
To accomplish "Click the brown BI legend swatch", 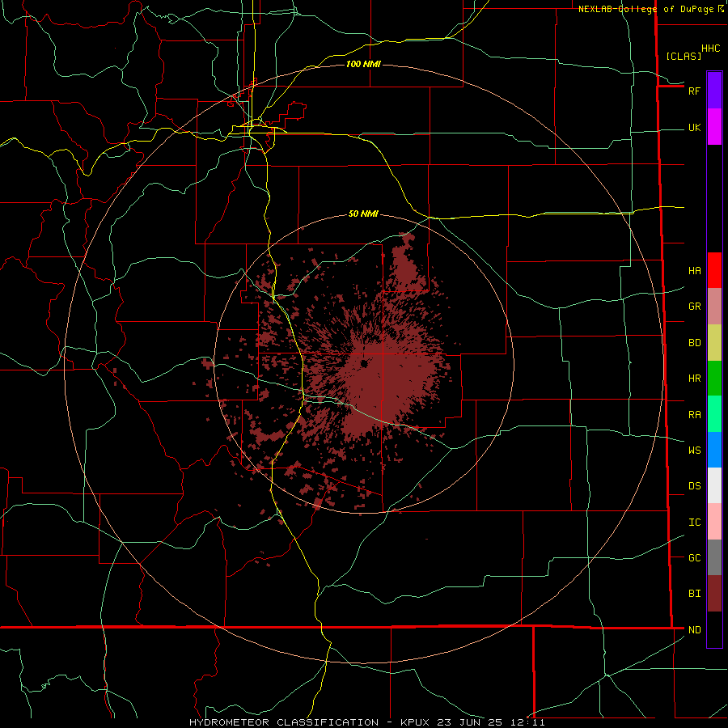I will pos(714,594).
